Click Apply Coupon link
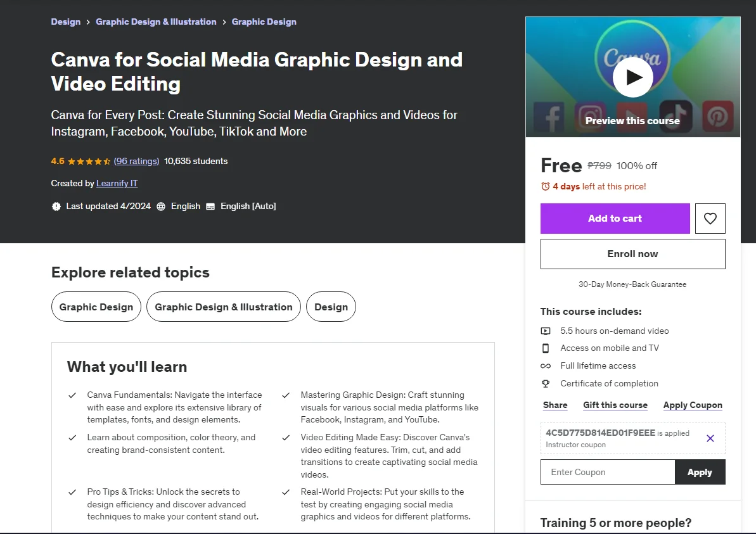Image resolution: width=756 pixels, height=534 pixels. [x=693, y=405]
